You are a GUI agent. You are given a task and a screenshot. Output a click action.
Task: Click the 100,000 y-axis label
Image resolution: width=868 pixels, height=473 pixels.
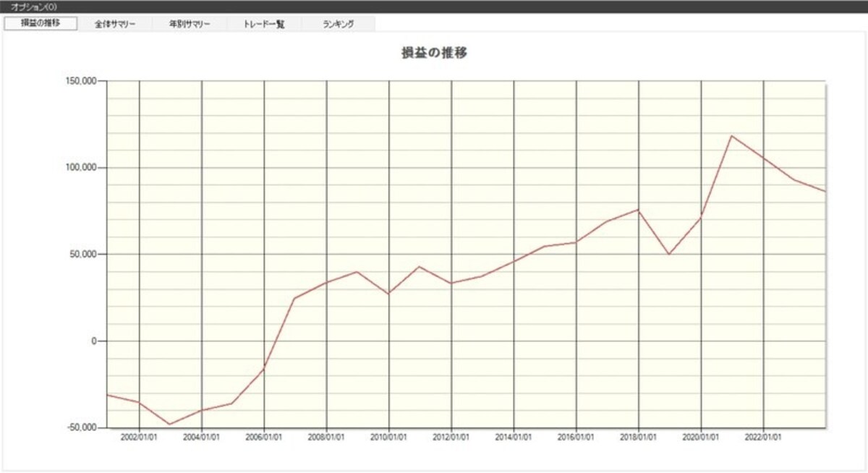pyautogui.click(x=81, y=168)
